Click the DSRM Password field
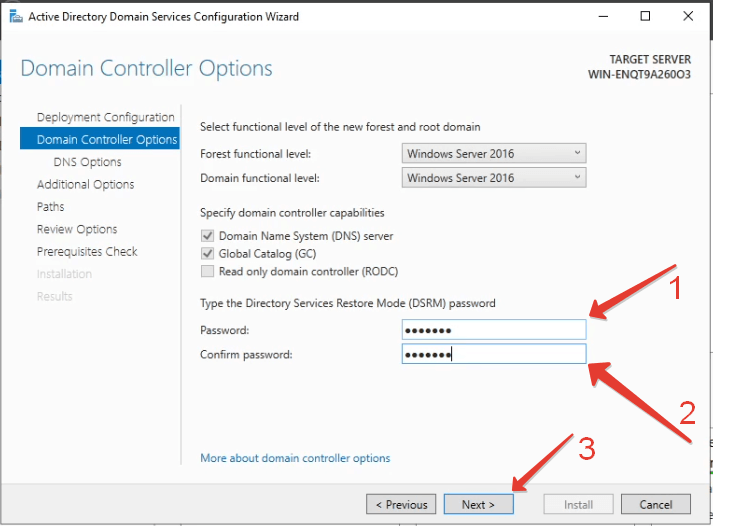Viewport: 746px width, 526px height. click(494, 330)
